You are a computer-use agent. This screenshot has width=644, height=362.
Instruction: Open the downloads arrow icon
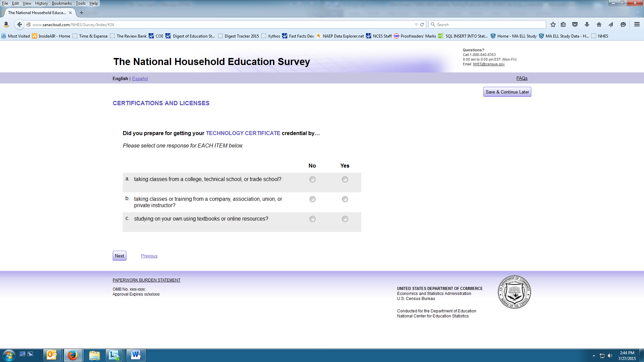click(x=587, y=24)
